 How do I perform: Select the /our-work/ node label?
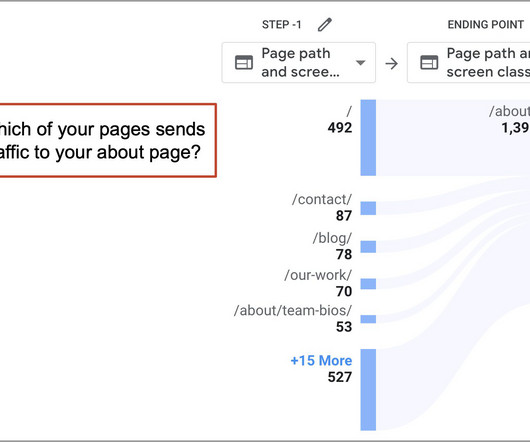pos(318,275)
